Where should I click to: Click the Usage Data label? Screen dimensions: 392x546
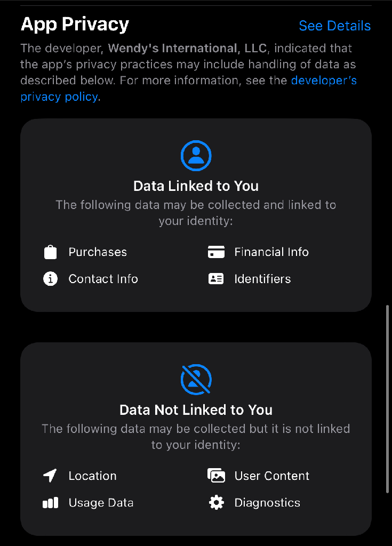[x=101, y=503]
